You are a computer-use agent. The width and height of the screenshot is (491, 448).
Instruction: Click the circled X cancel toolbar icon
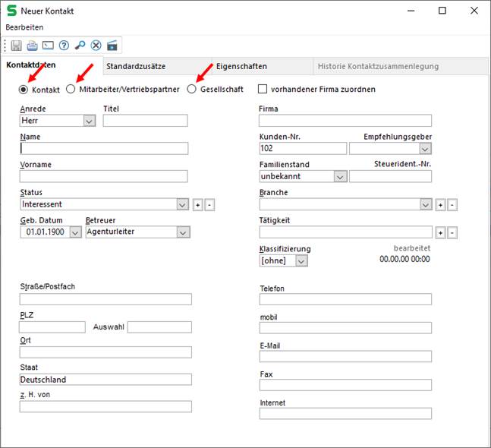tap(96, 46)
